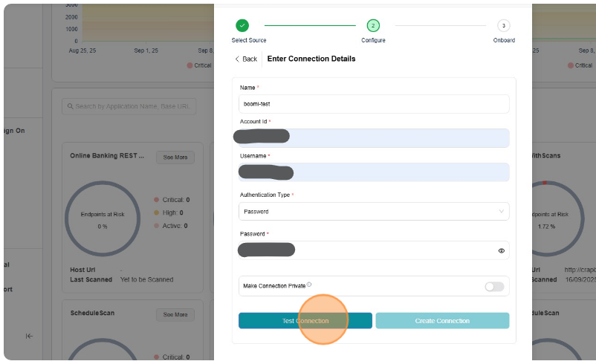This screenshot has height=364, width=596.
Task: Open the Authentication Type dropdown
Action: (x=374, y=212)
